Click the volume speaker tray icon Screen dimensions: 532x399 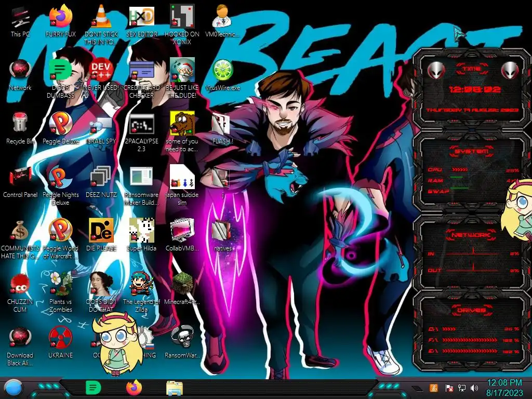pyautogui.click(x=474, y=388)
